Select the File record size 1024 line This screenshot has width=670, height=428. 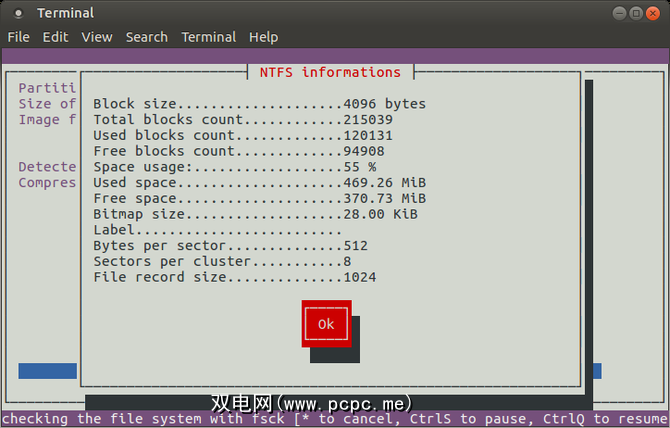(234, 277)
